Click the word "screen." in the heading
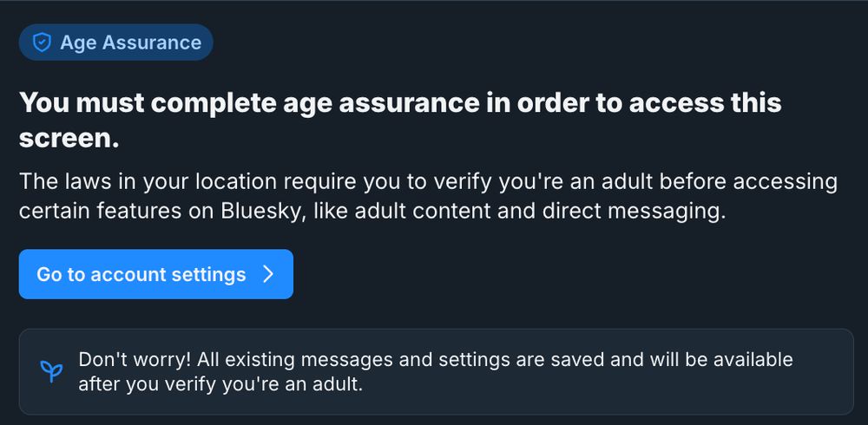Screen dimensions: 868x425 pyautogui.click(x=69, y=139)
